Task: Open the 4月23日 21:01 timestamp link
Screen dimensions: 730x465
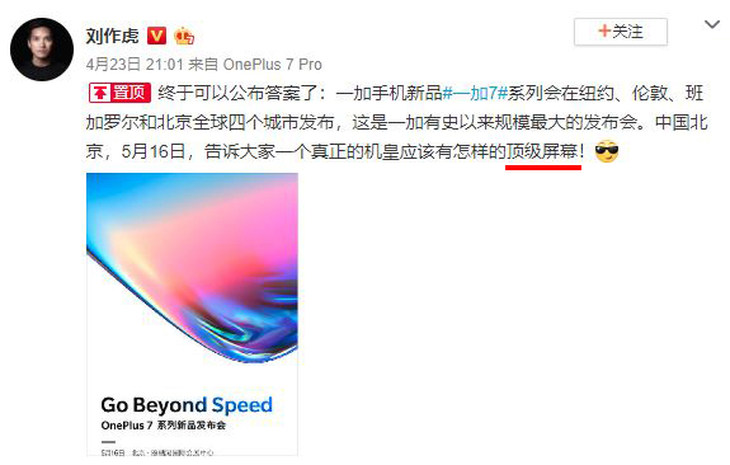Action: click(135, 64)
